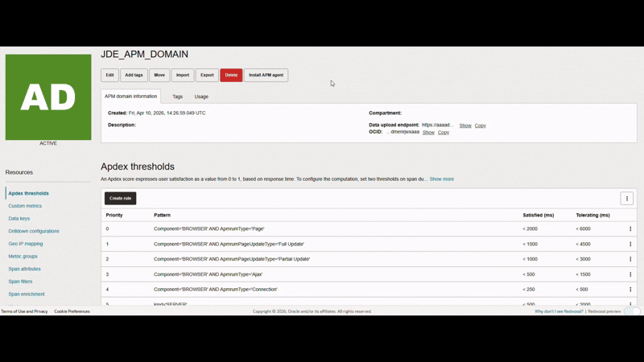Viewport: 644px width, 362px height.
Task: Click the Create rule button
Action: [120, 198]
